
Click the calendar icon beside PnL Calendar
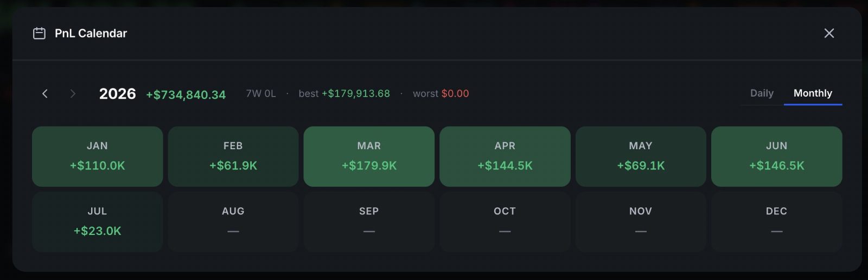[39, 34]
